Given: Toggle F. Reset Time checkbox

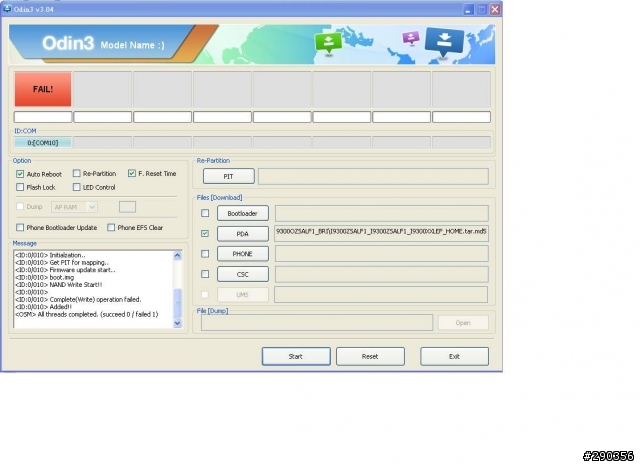Looking at the screenshot, I should 131,173.
